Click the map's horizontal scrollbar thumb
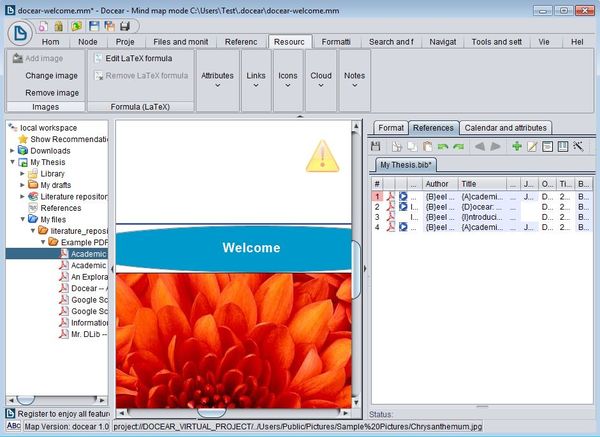This screenshot has height=437, width=600. pyautogui.click(x=212, y=413)
